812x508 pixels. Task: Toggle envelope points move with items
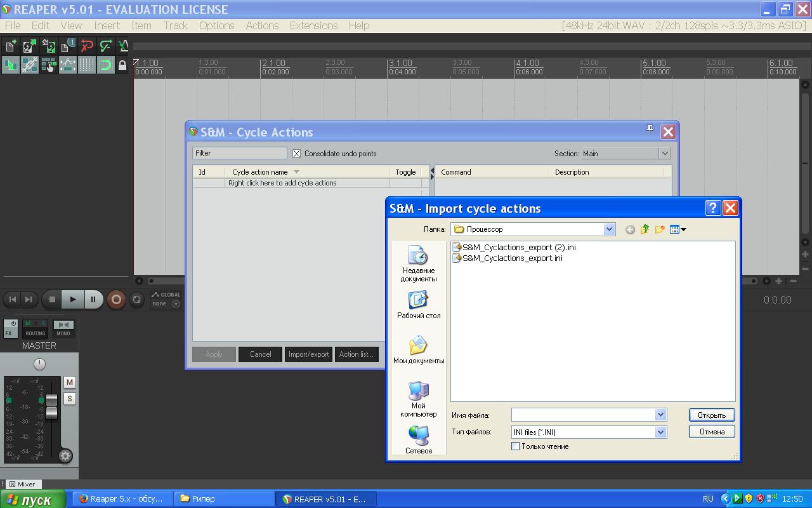click(68, 65)
